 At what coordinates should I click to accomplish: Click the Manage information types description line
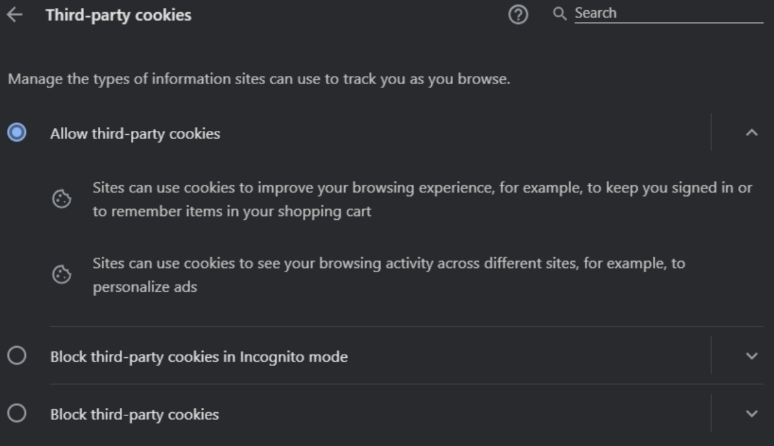click(259, 79)
